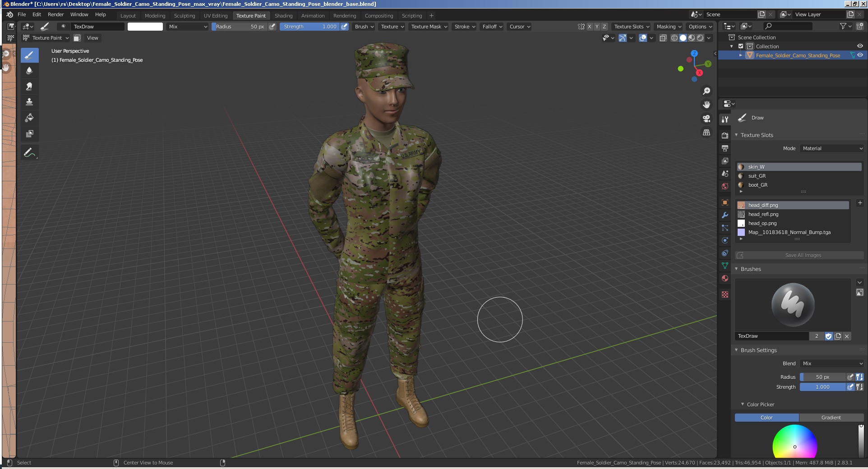Add a new texture paint slot
Screen dimensions: 868x469
[x=859, y=203]
